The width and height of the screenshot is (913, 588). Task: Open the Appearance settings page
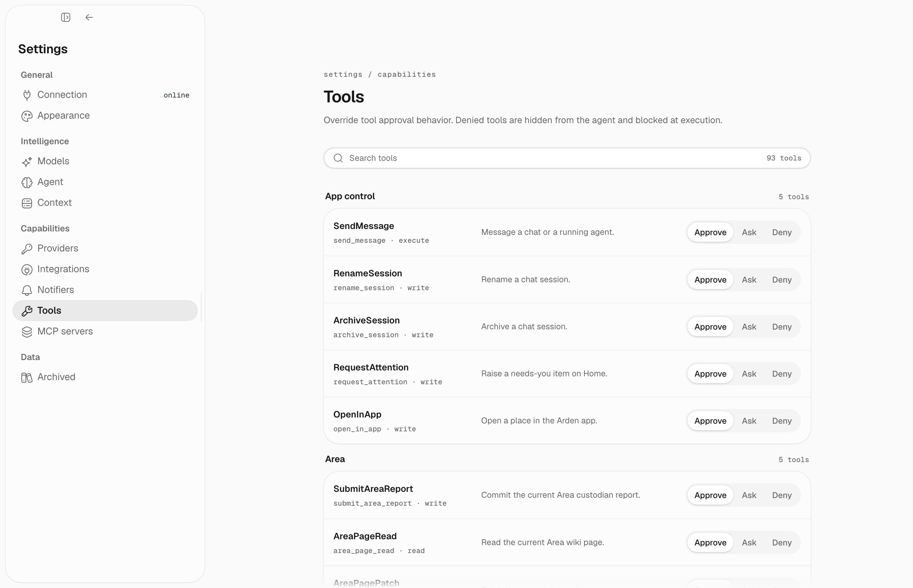(x=105, y=115)
